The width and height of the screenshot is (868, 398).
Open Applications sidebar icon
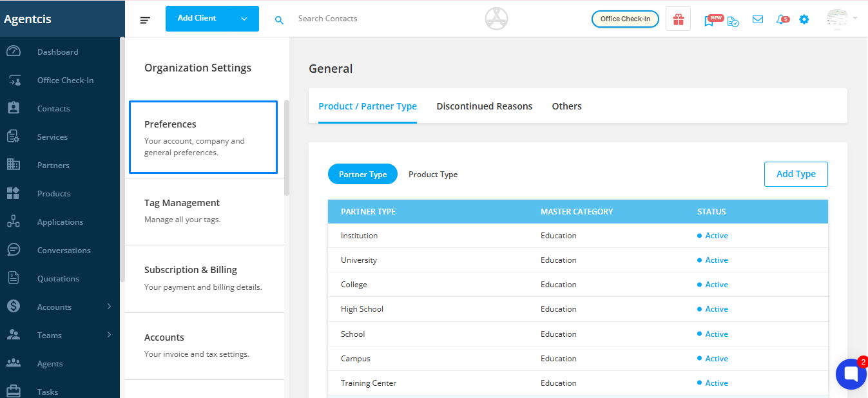[x=14, y=222]
